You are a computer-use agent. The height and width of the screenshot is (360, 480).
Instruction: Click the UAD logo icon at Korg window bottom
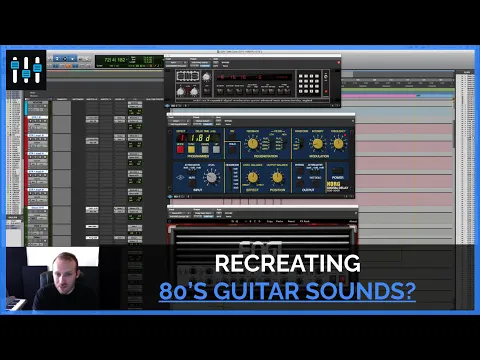[x=170, y=197]
